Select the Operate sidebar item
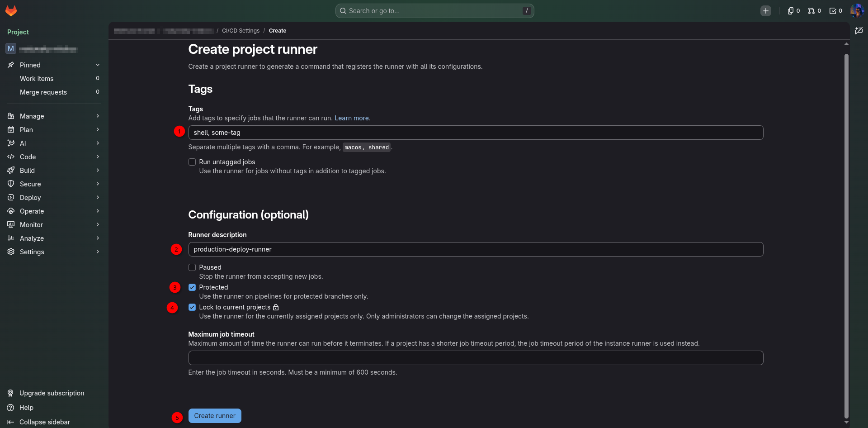Viewport: 868px width, 428px height. [x=54, y=211]
